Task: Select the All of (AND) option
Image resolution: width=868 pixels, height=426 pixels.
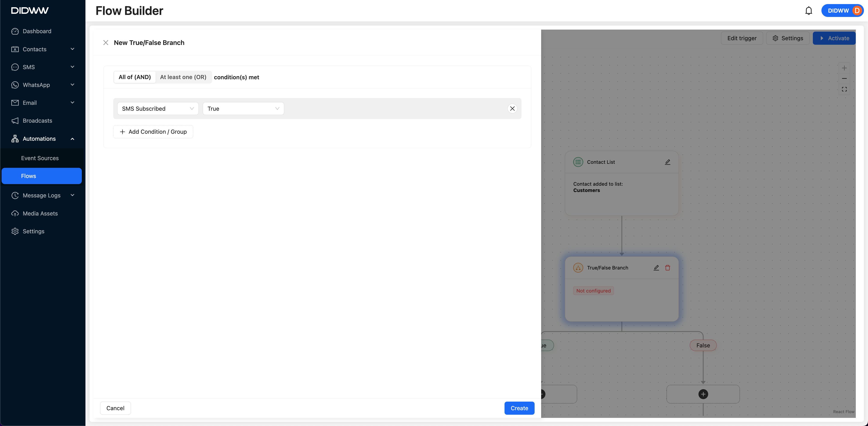Action: [134, 77]
